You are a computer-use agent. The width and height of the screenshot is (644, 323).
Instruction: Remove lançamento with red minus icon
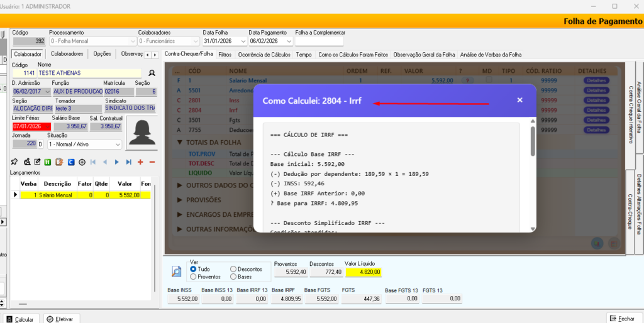tap(152, 162)
